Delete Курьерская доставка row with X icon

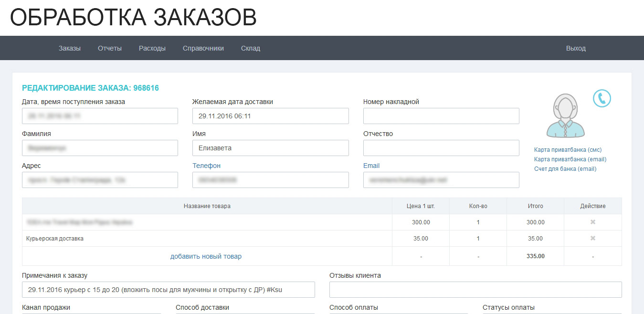(593, 238)
